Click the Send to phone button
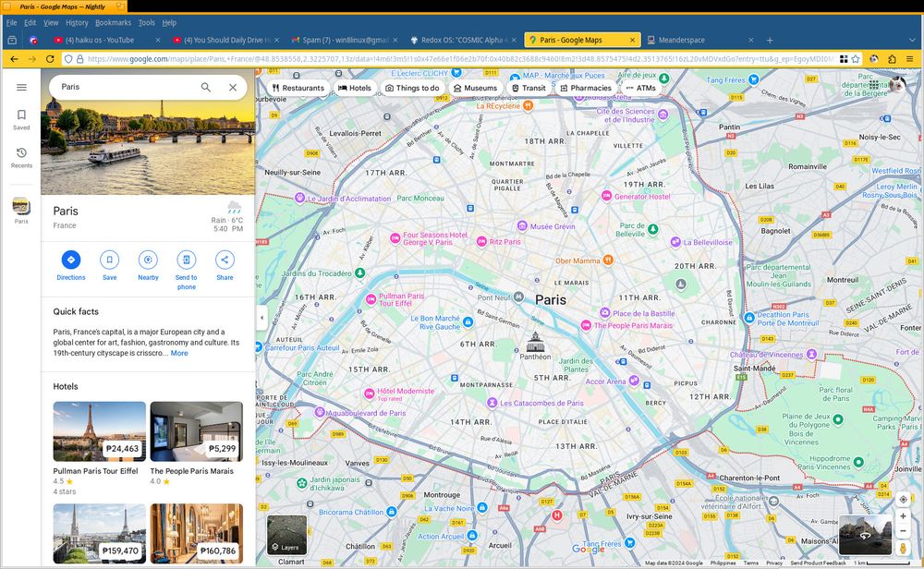Viewport: 924px width, 569px height. (187, 270)
